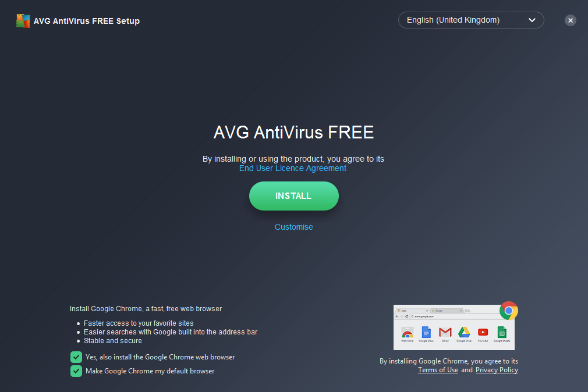
Task: Open the Customise installation options
Action: click(293, 227)
